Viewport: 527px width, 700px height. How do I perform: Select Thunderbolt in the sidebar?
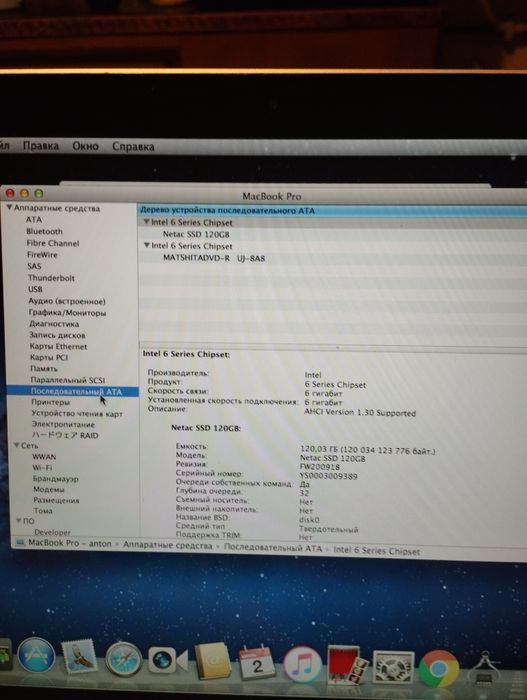[51, 278]
